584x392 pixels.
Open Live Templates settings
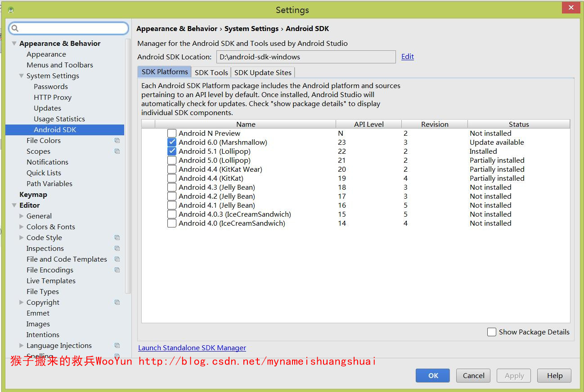(x=51, y=281)
